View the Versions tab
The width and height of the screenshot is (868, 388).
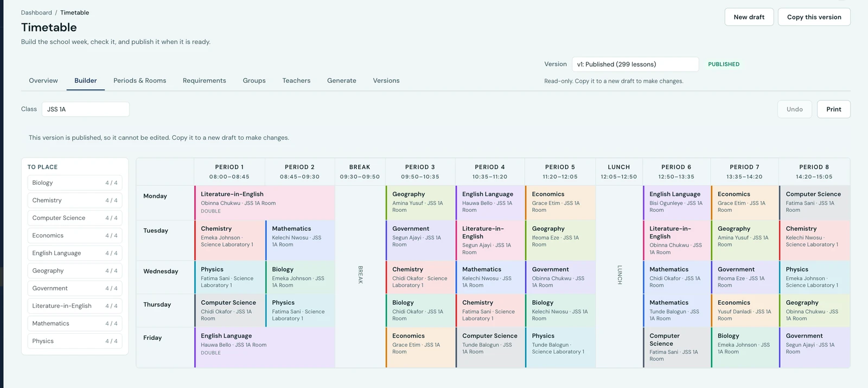click(x=386, y=81)
